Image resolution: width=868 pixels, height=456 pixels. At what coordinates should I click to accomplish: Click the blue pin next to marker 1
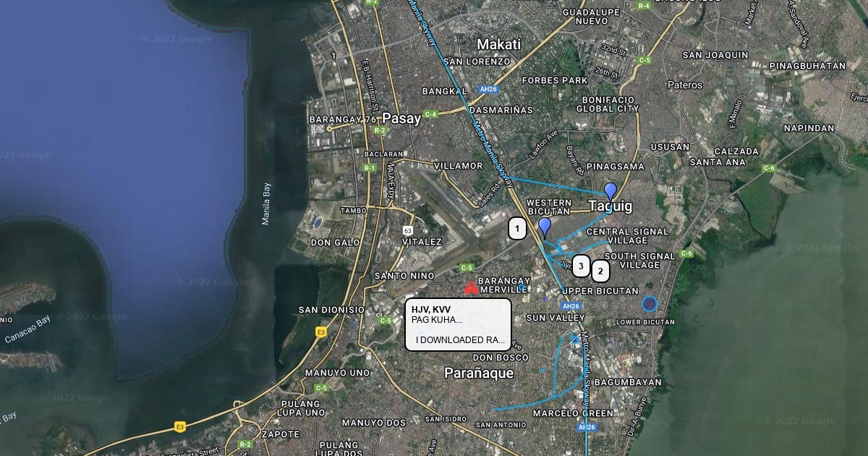pyautogui.click(x=545, y=227)
